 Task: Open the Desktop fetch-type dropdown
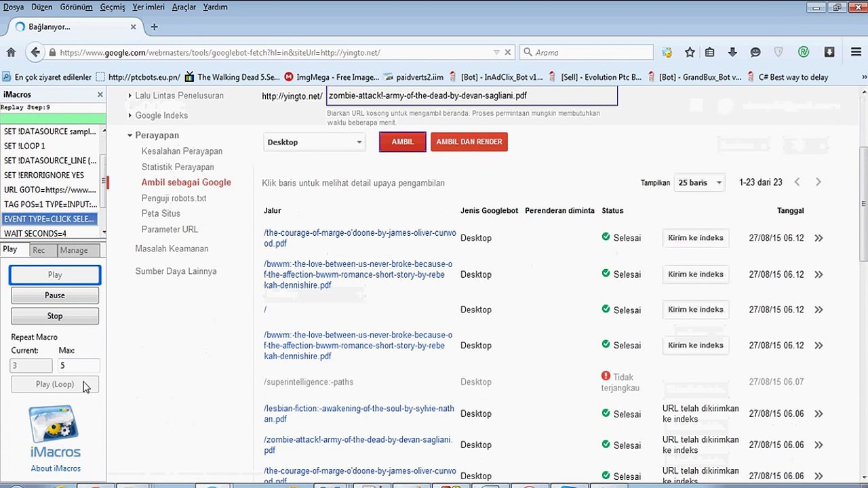[315, 142]
